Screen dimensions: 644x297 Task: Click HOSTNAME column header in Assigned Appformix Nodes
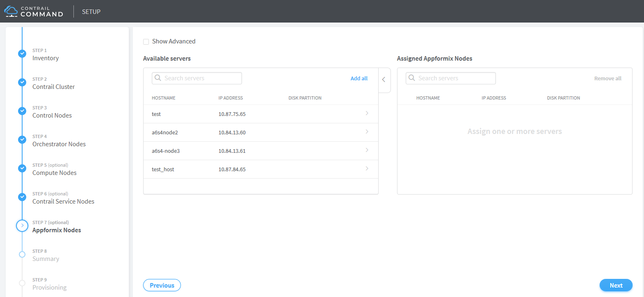[428, 98]
